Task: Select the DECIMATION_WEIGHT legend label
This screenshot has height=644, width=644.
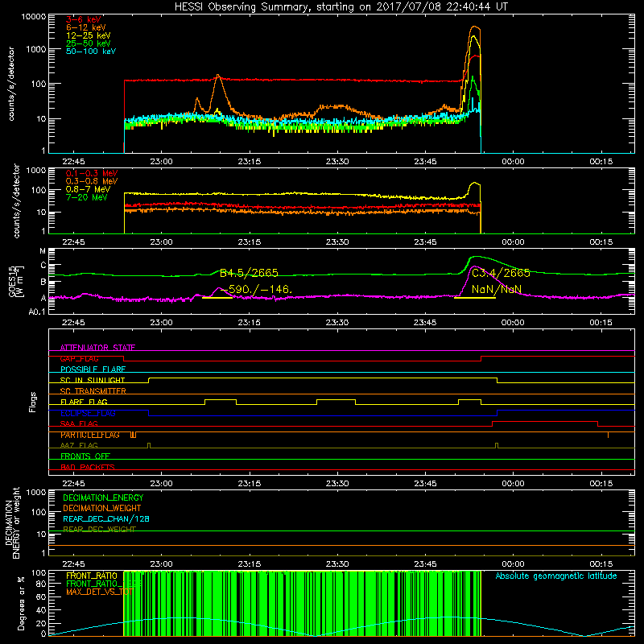Action: click(102, 509)
